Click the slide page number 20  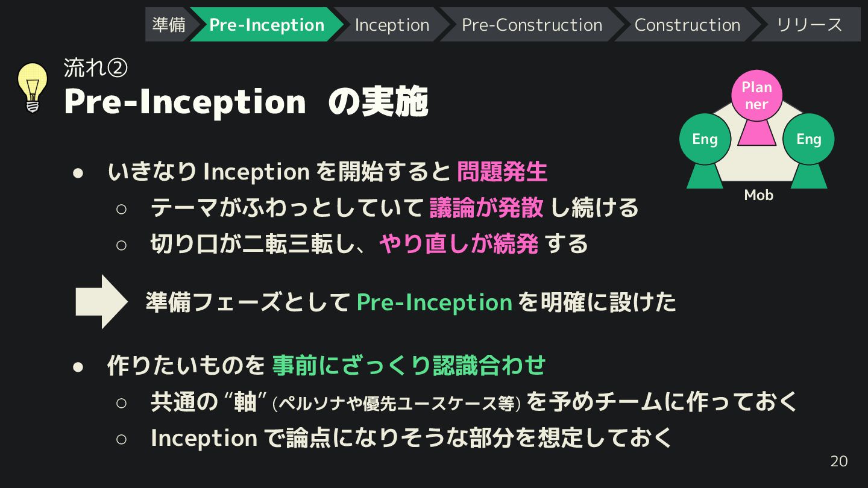click(838, 461)
